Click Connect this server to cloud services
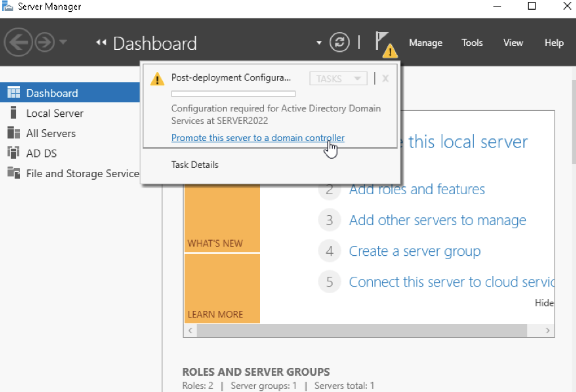The height and width of the screenshot is (392, 576). (451, 282)
